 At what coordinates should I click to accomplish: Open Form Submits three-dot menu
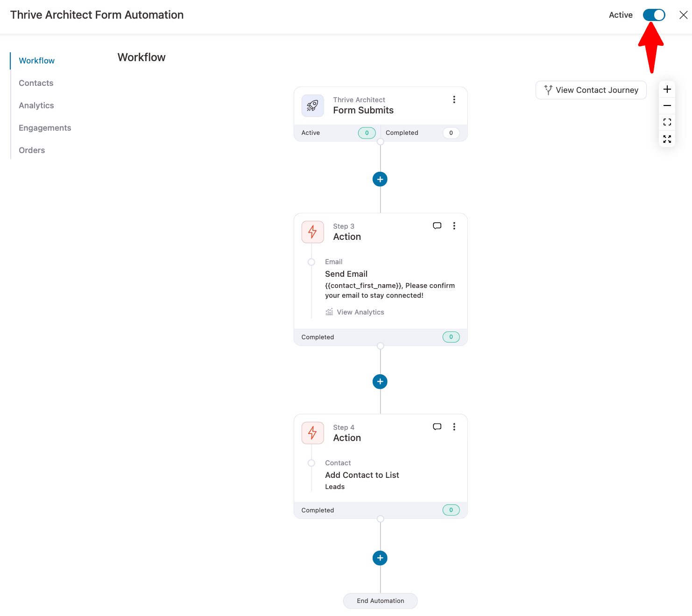[454, 99]
